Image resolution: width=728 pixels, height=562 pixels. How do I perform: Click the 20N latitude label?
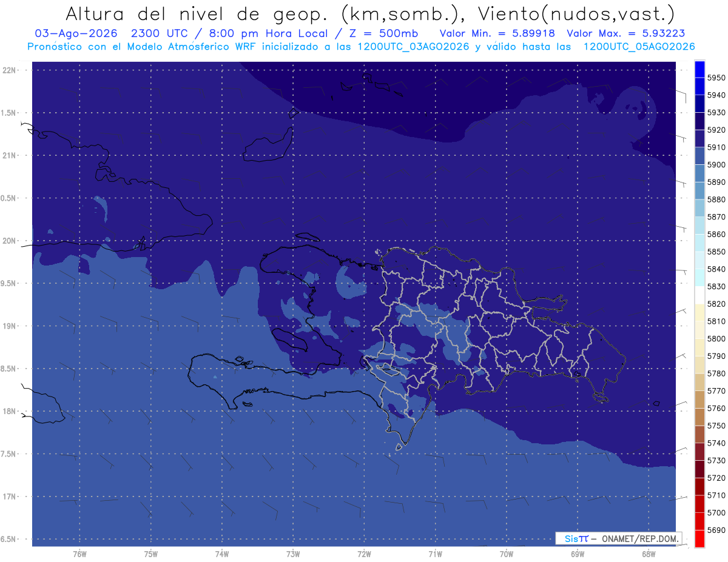click(x=10, y=241)
